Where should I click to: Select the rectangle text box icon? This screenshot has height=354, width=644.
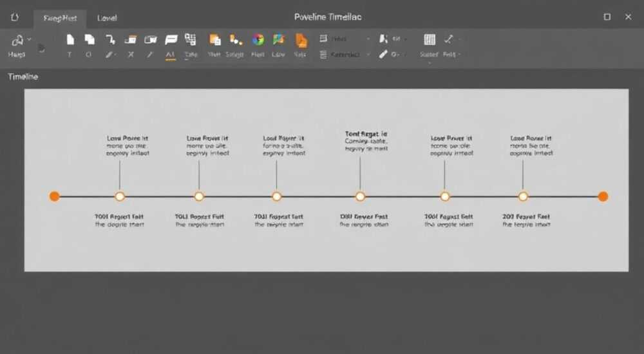pos(150,39)
